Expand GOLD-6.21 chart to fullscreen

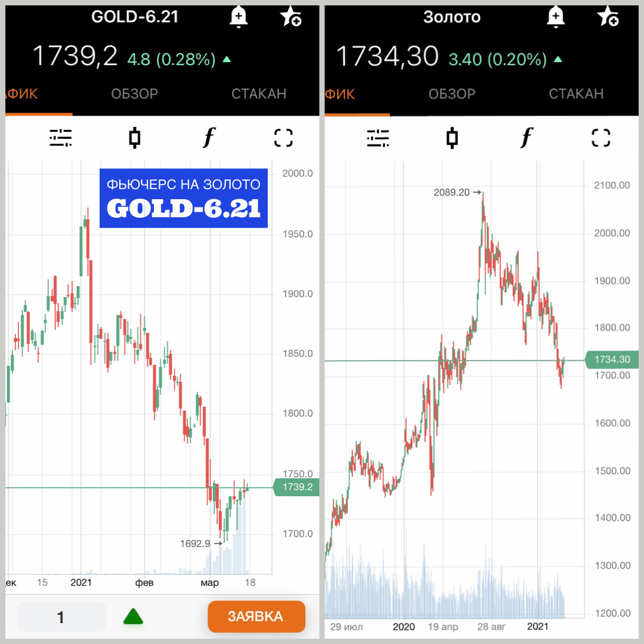283,138
